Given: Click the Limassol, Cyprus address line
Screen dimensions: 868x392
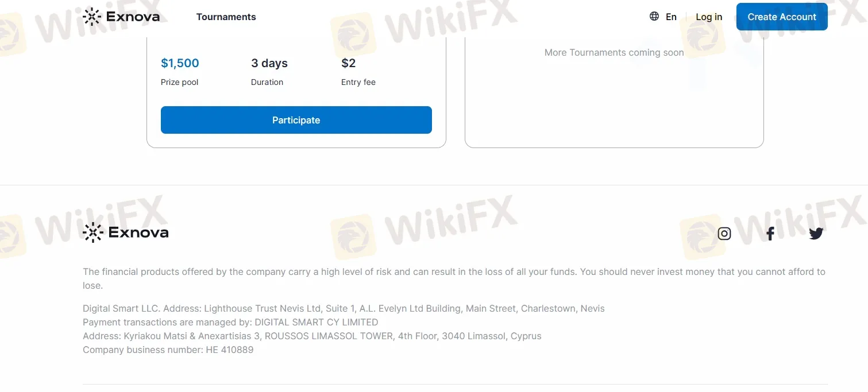Looking at the screenshot, I should point(312,336).
